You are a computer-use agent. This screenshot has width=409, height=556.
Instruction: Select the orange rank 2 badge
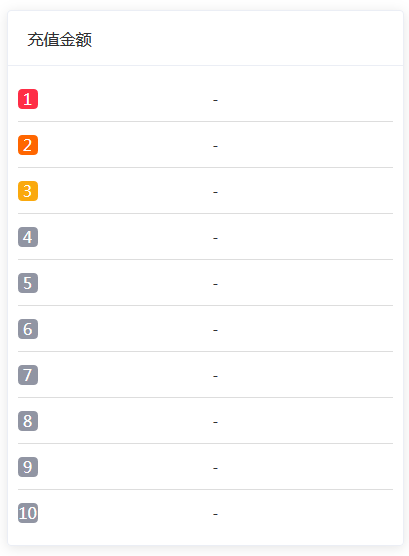point(28,145)
